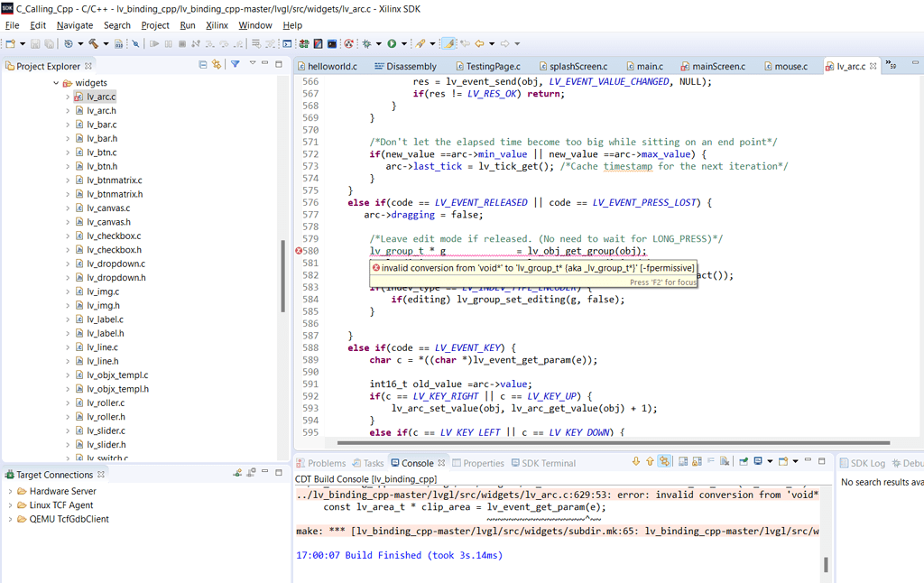Click the Xilinx program FPGA toolbar icon
This screenshot has width=924, height=583.
point(304,43)
